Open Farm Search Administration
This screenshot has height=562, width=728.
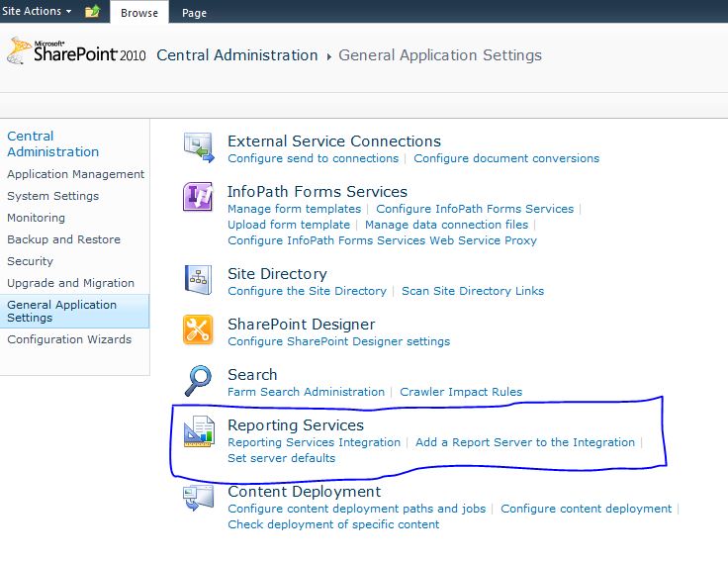coord(306,392)
